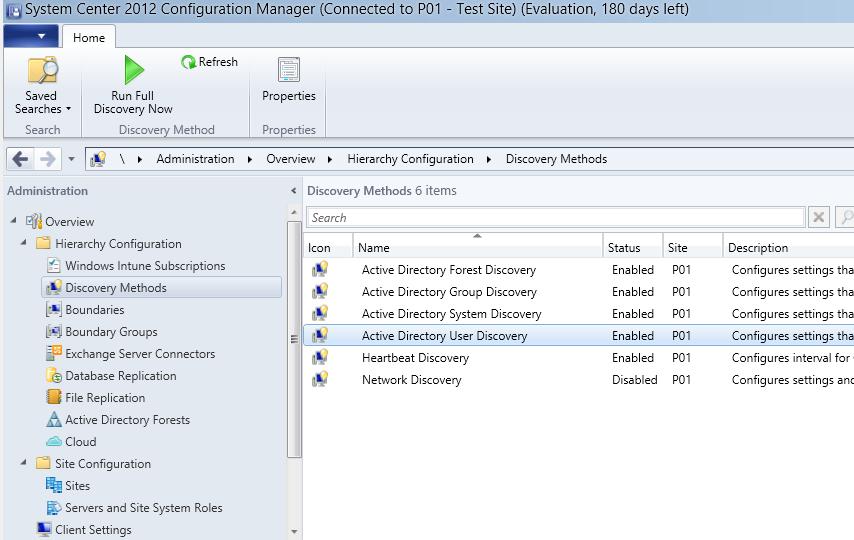
Task: Sort by the Icon column header
Action: (328, 247)
